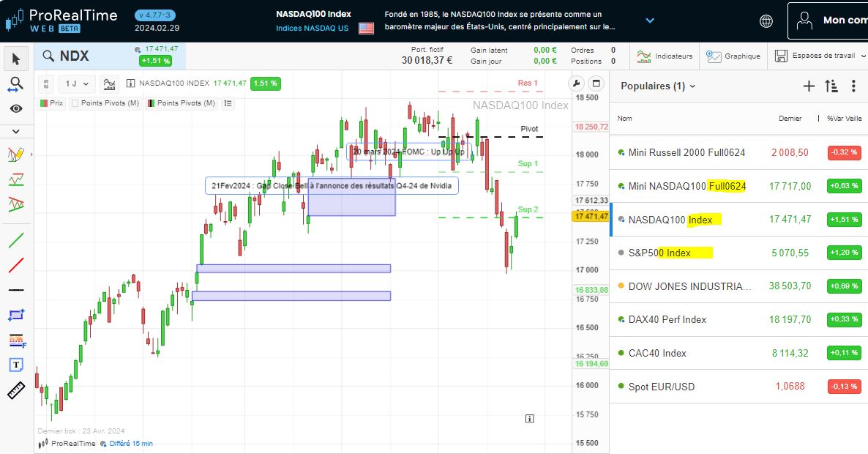The width and height of the screenshot is (868, 454).
Task: Toggle the Prix legend item
Action: [52, 103]
